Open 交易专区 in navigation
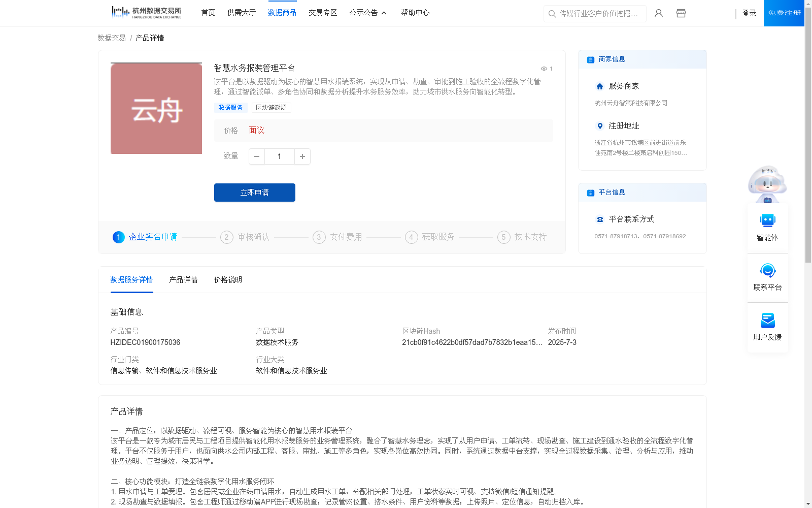The width and height of the screenshot is (812, 508). (323, 13)
